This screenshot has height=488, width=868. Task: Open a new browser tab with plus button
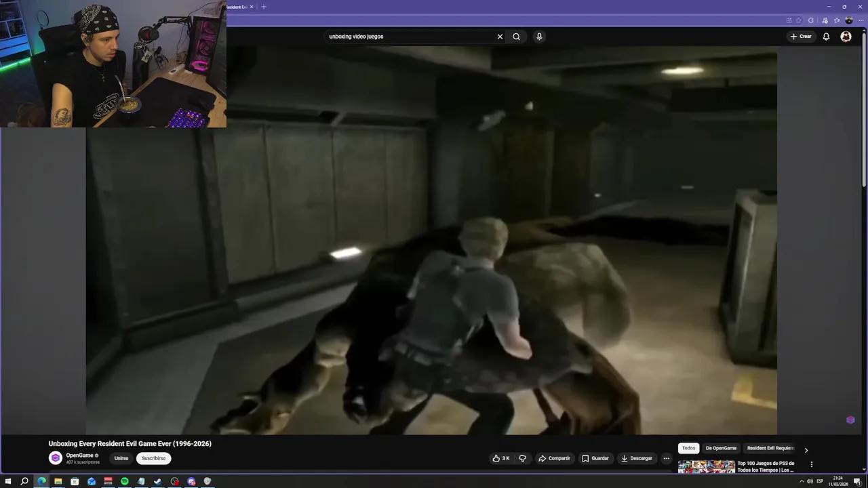coord(264,7)
